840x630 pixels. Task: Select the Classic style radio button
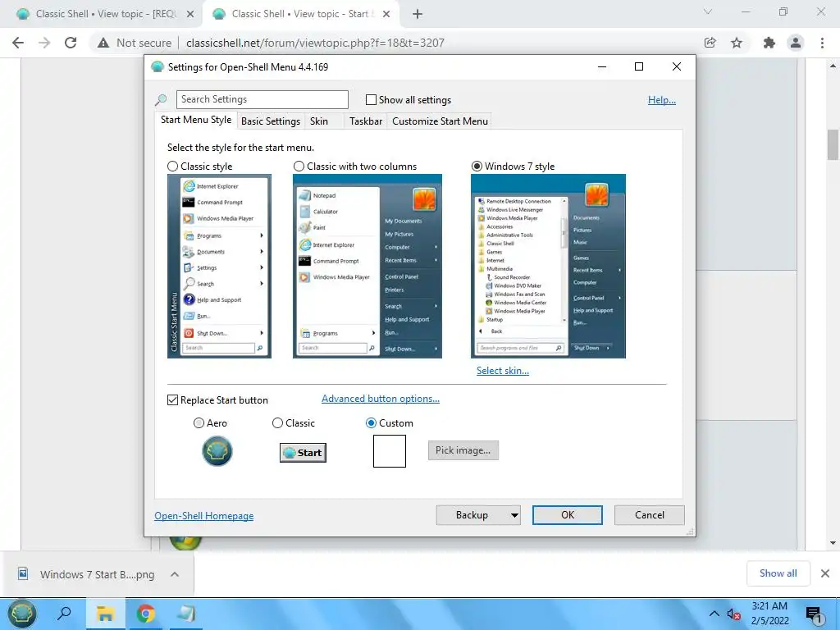(172, 167)
